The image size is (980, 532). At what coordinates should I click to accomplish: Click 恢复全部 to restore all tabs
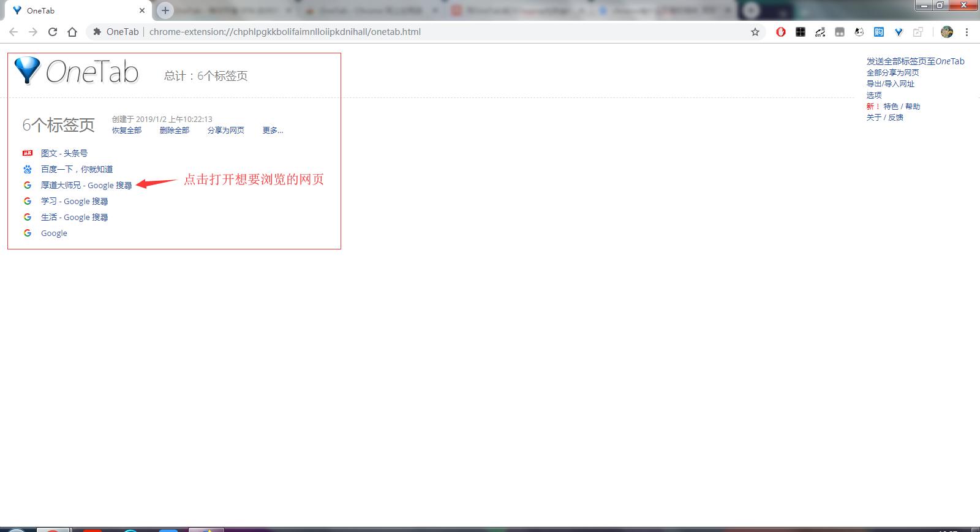click(x=127, y=131)
